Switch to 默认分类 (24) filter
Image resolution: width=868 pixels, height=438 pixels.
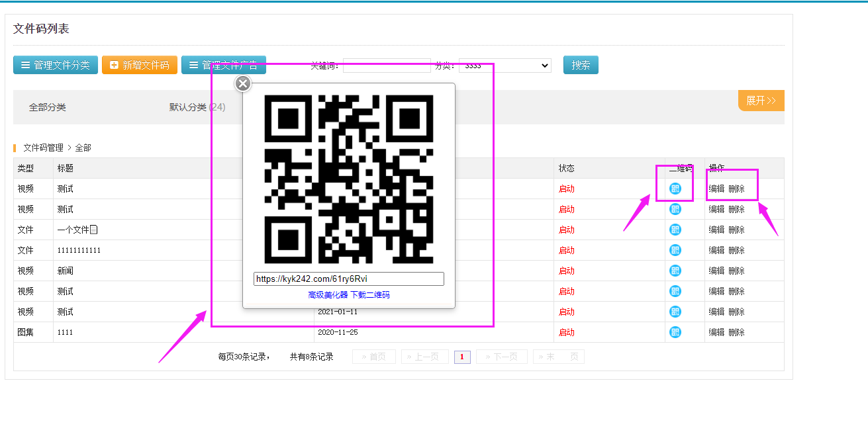pos(197,107)
